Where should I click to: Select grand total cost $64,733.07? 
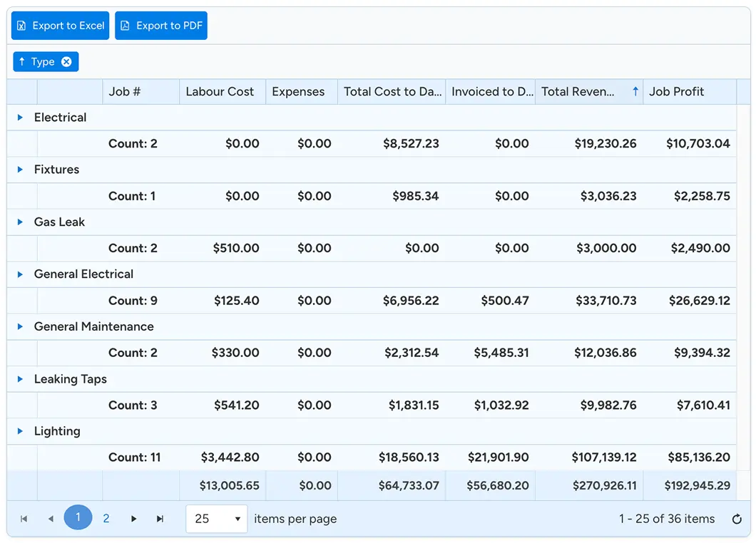409,486
